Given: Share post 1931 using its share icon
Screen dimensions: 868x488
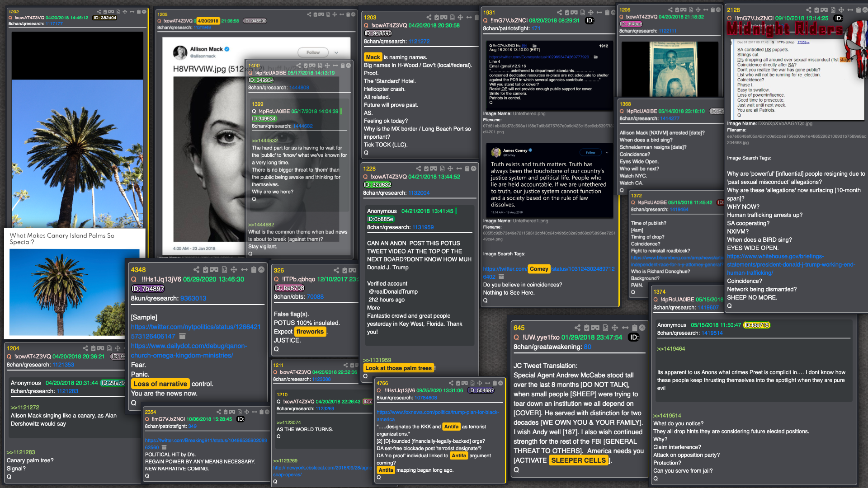Looking at the screenshot, I should (x=559, y=13).
